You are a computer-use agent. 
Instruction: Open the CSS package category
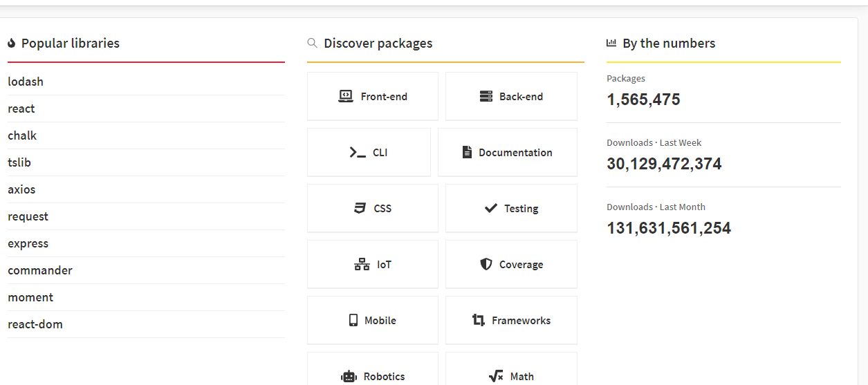(x=373, y=209)
